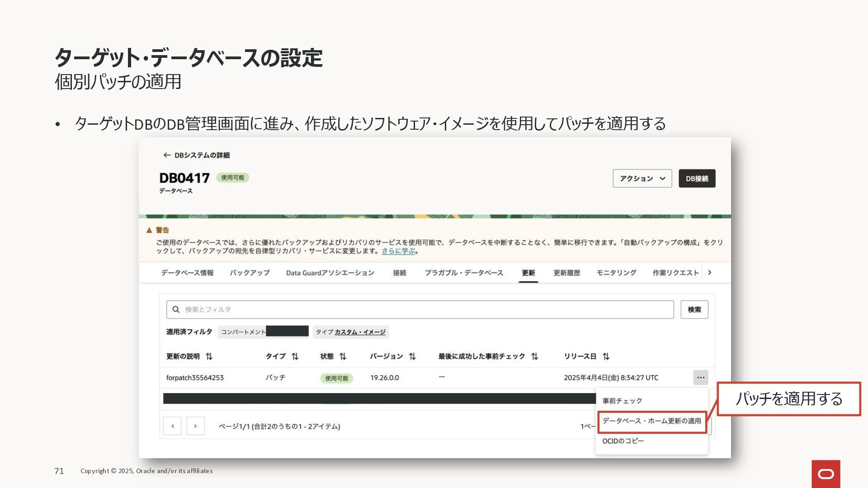
Task: Sort the 状態 column
Action: coord(343,357)
